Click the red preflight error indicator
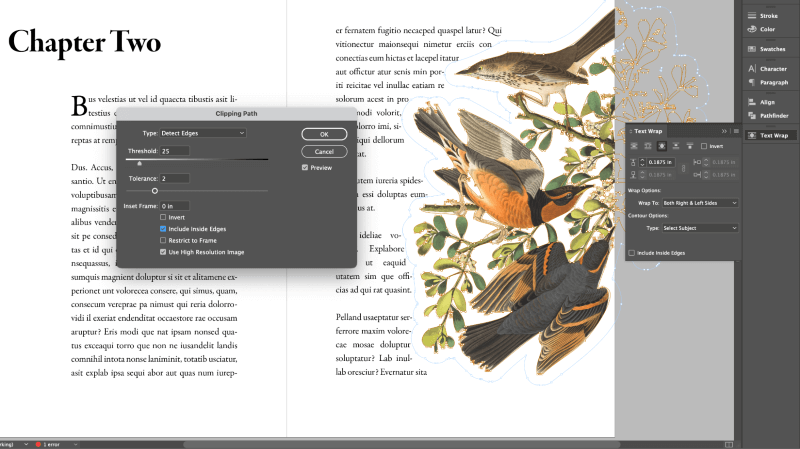 (x=38, y=444)
